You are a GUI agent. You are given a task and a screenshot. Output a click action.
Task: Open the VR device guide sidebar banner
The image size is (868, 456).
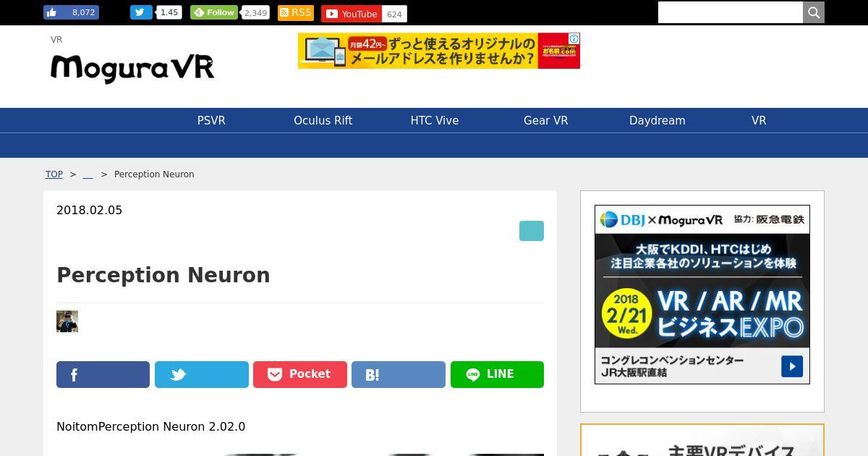pyautogui.click(x=702, y=441)
